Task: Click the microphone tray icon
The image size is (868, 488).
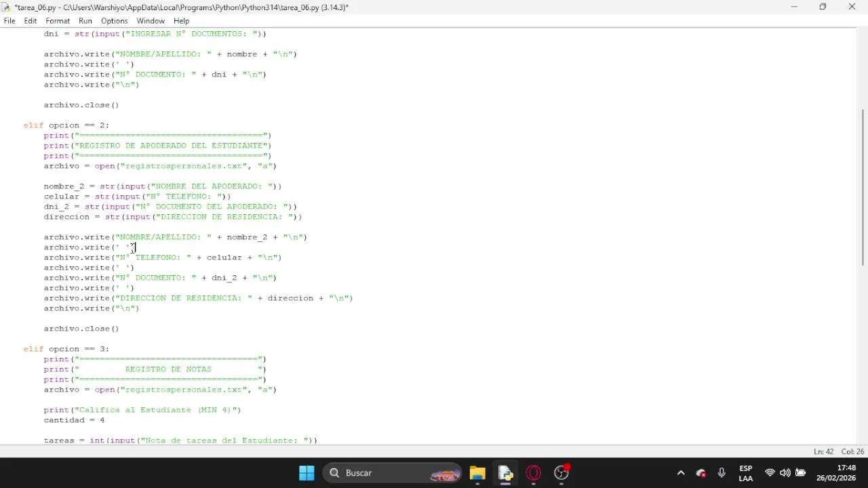Action: [x=722, y=473]
